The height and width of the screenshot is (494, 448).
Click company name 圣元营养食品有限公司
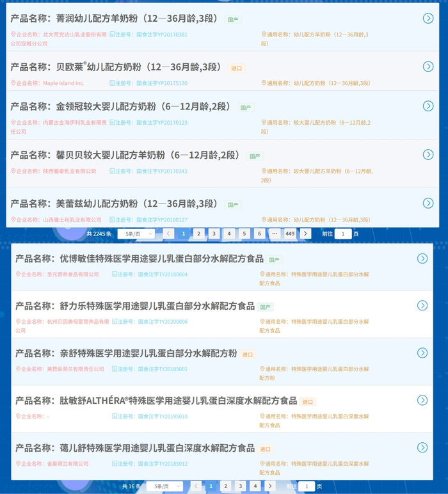(73, 275)
